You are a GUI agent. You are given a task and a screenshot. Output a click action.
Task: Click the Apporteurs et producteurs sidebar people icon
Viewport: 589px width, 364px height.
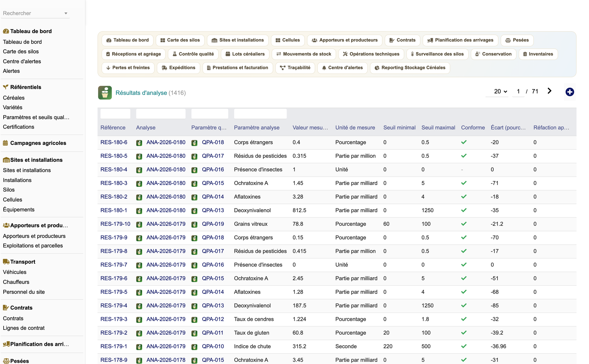(6, 225)
